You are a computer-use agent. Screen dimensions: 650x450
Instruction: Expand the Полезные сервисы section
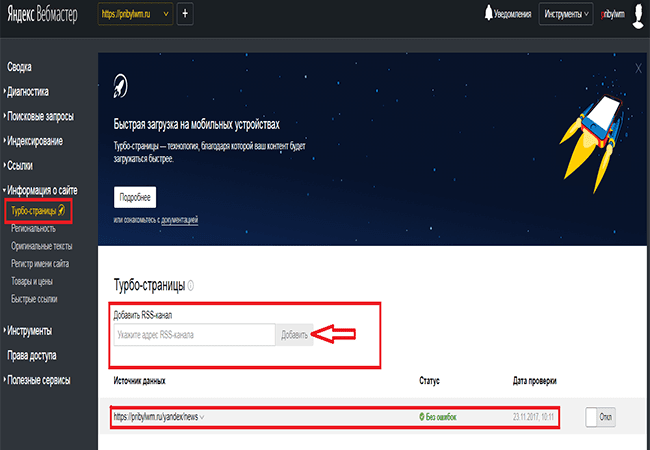39,380
